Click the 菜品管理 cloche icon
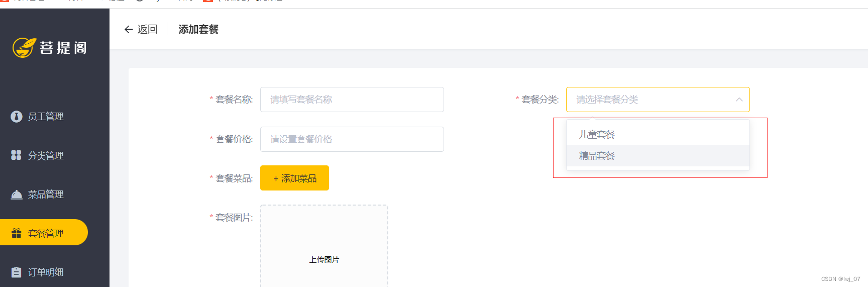Image resolution: width=868 pixels, height=287 pixels. tap(17, 195)
